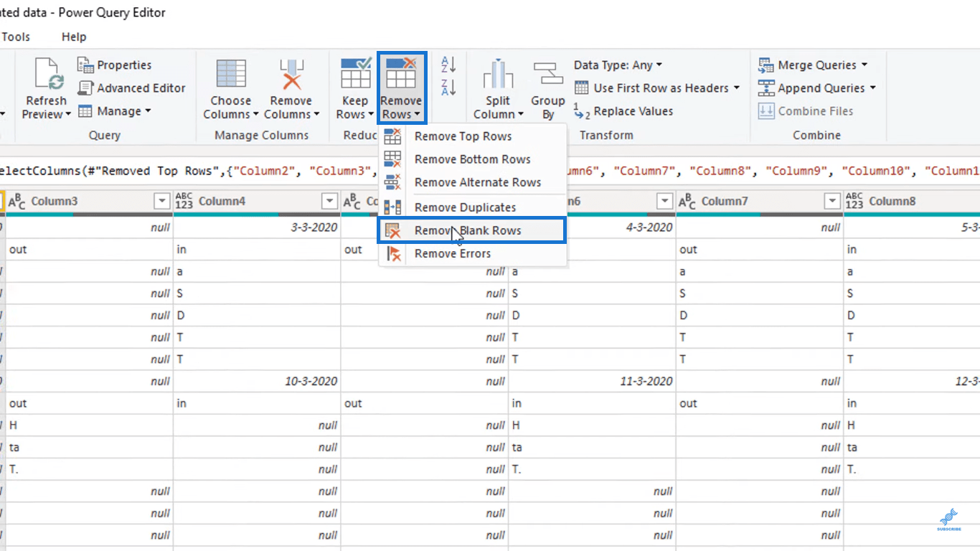The height and width of the screenshot is (551, 980).
Task: Click the Keep Rows icon
Action: (355, 74)
